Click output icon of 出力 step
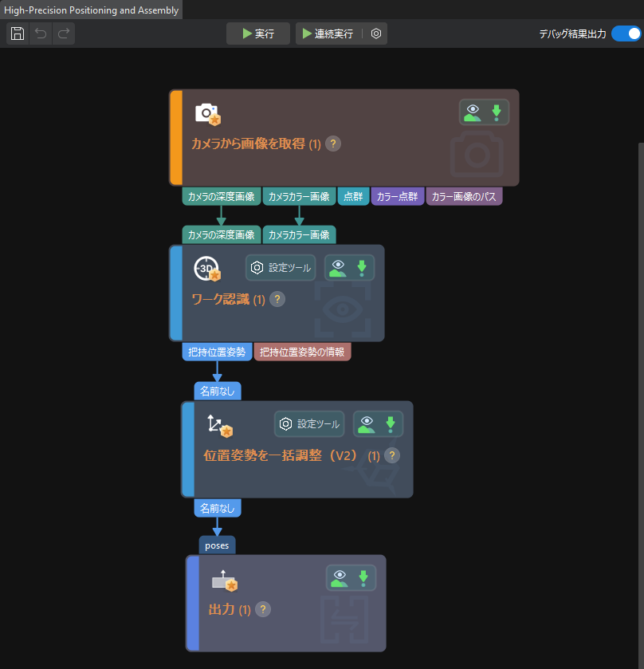 (x=224, y=580)
